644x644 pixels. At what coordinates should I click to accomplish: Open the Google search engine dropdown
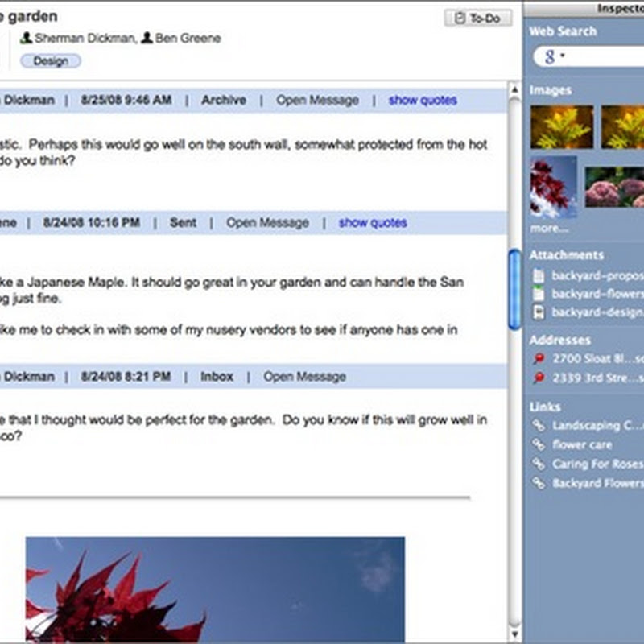[563, 55]
